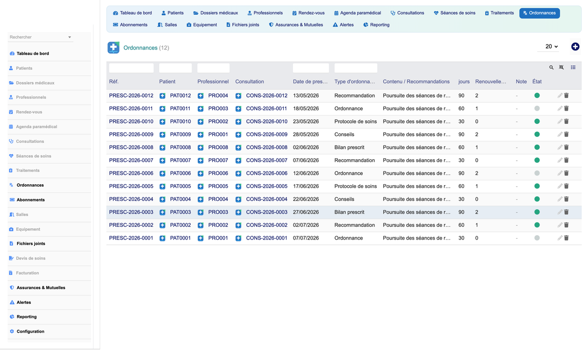
Task: Click grey status dot for PRESC-2026-0001
Action: point(537,238)
